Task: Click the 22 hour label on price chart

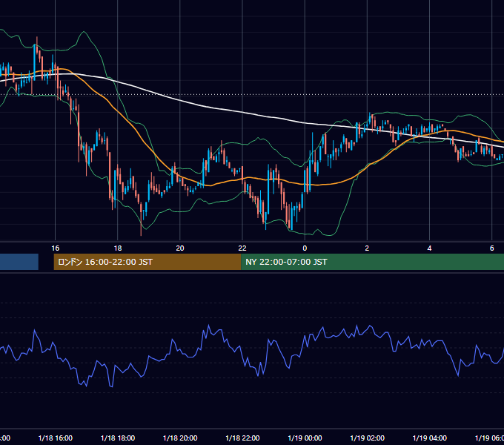Action: point(242,248)
